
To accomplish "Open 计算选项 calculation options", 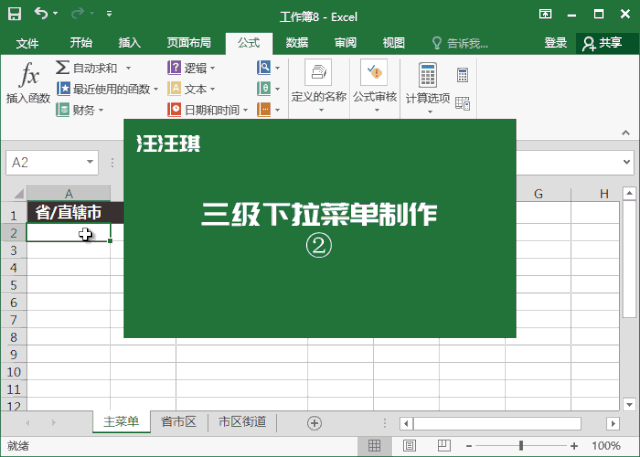I will tap(428, 87).
